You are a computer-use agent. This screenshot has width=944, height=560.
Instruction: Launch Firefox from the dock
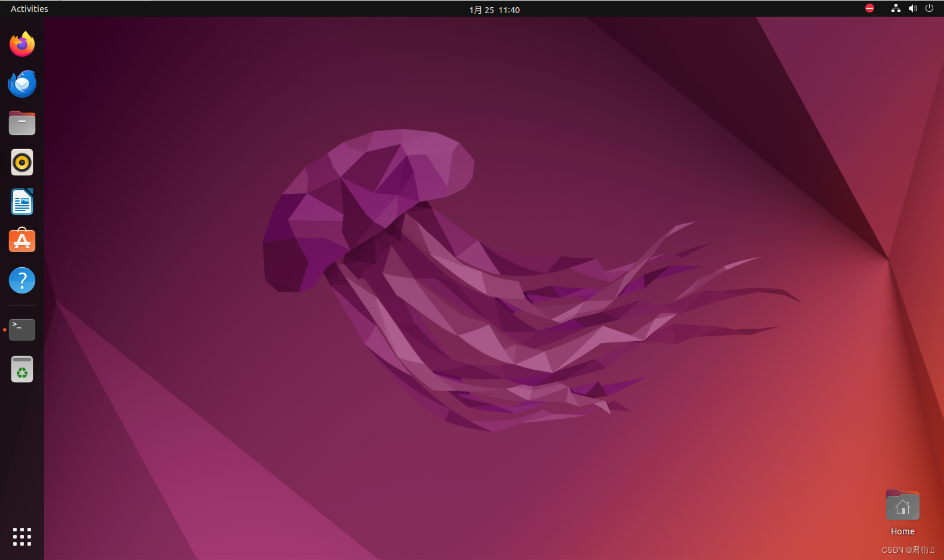(22, 44)
